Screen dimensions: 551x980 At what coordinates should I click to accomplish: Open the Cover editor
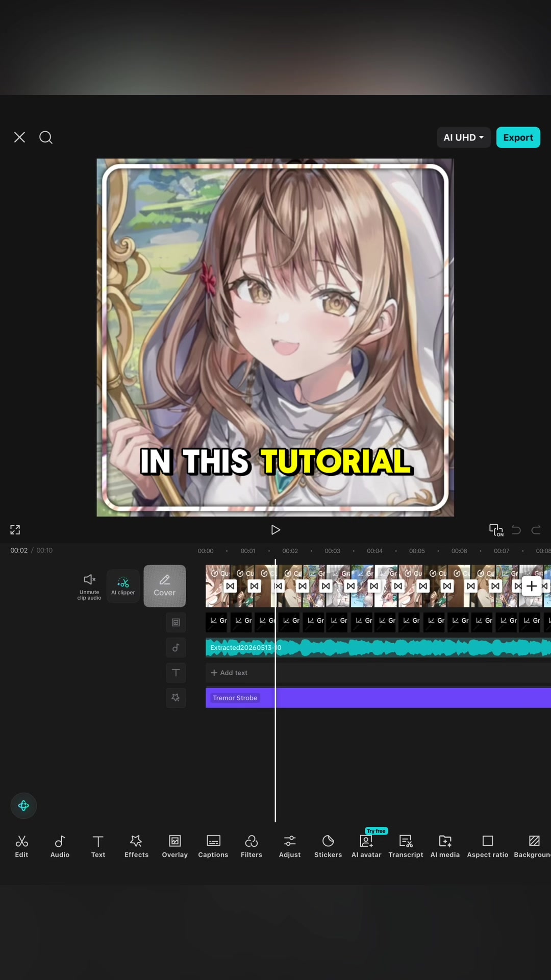(x=164, y=586)
